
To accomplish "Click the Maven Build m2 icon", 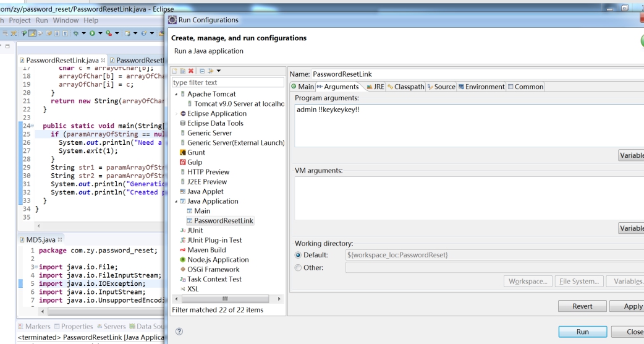I will coord(183,250).
